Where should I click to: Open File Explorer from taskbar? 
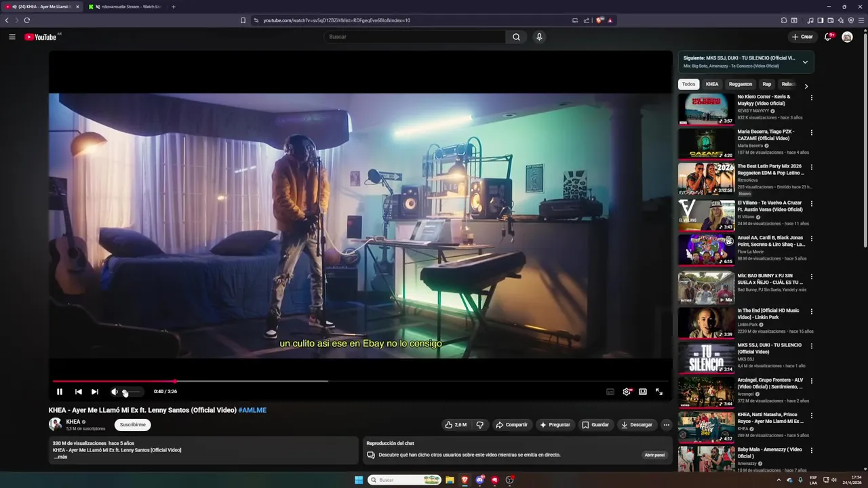[x=449, y=480]
